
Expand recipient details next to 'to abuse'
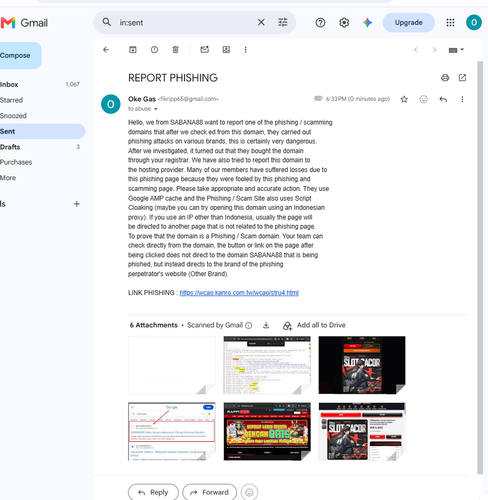156,109
